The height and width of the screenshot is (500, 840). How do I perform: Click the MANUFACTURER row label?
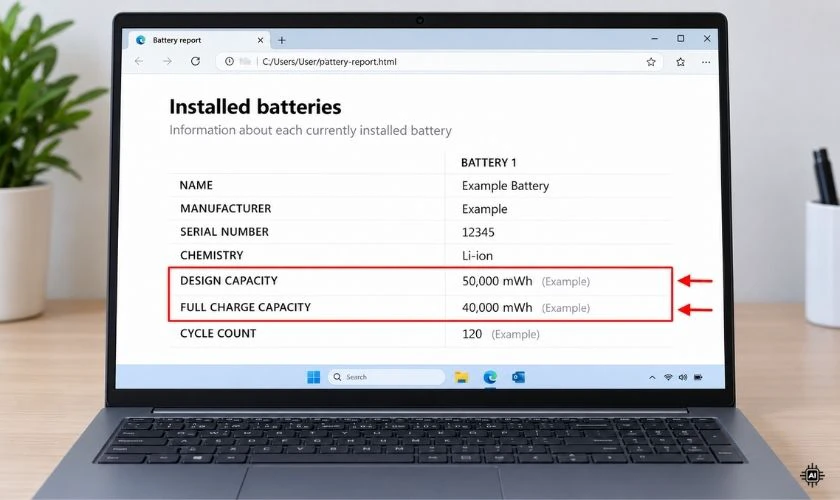tap(226, 208)
